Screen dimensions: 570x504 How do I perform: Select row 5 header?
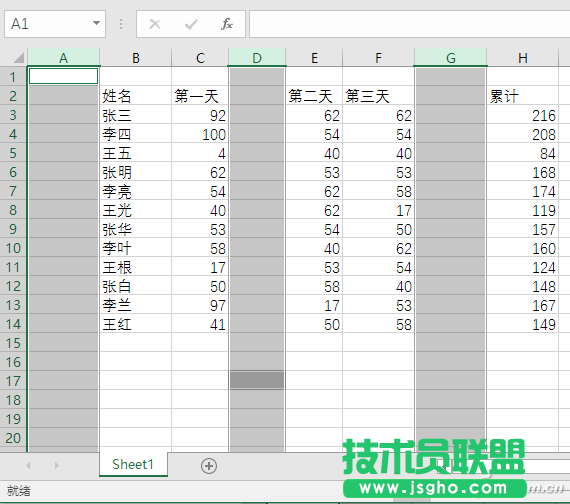click(x=13, y=153)
